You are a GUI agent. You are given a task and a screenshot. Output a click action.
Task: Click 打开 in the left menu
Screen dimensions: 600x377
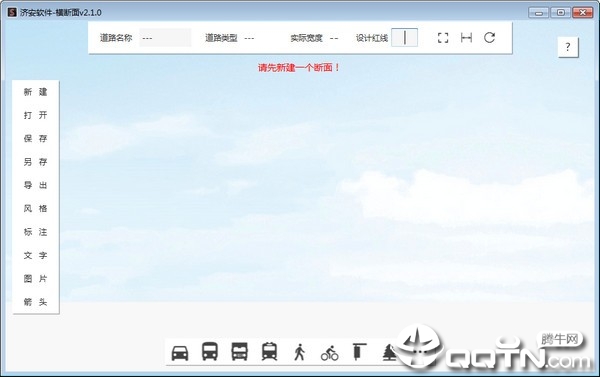(36, 115)
